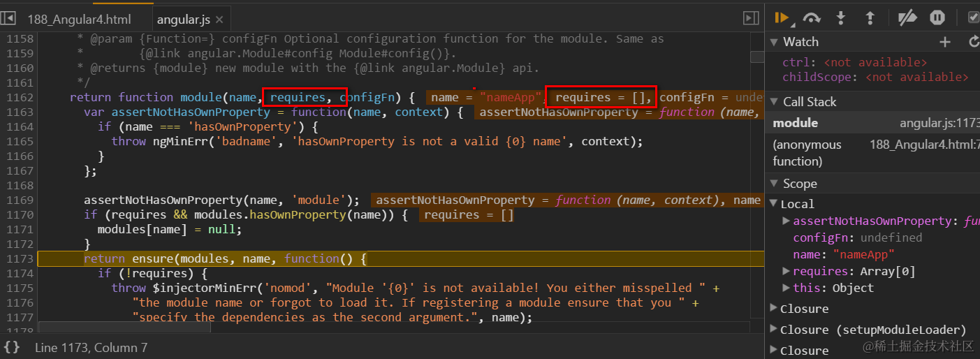980x359 pixels.
Task: Click the throw $injectorMinErr('nomod' line
Action: 415,288
